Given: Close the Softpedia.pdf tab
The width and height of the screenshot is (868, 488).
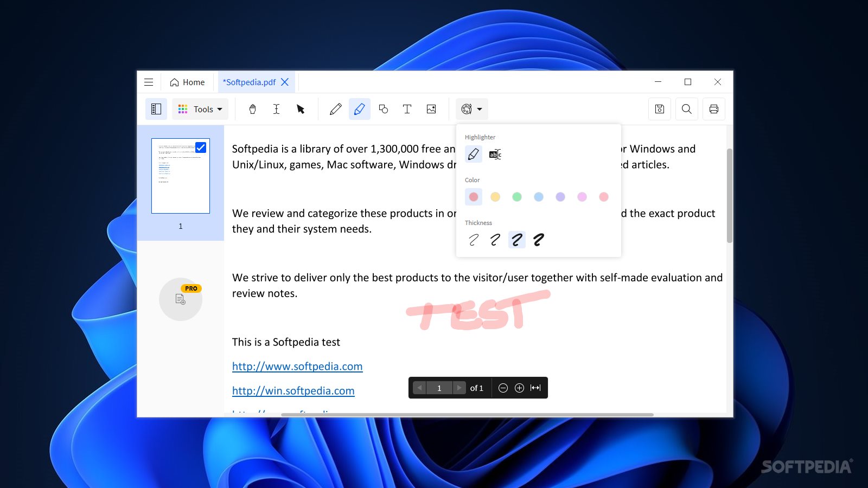Looking at the screenshot, I should (285, 82).
